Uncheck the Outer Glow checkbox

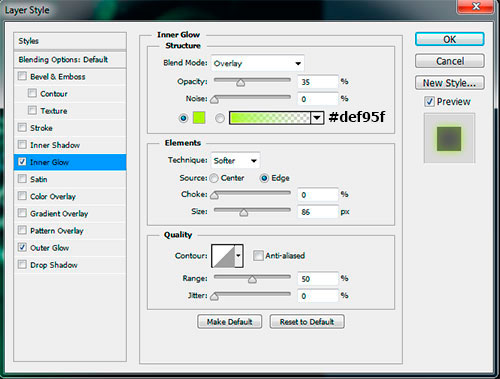tap(22, 248)
